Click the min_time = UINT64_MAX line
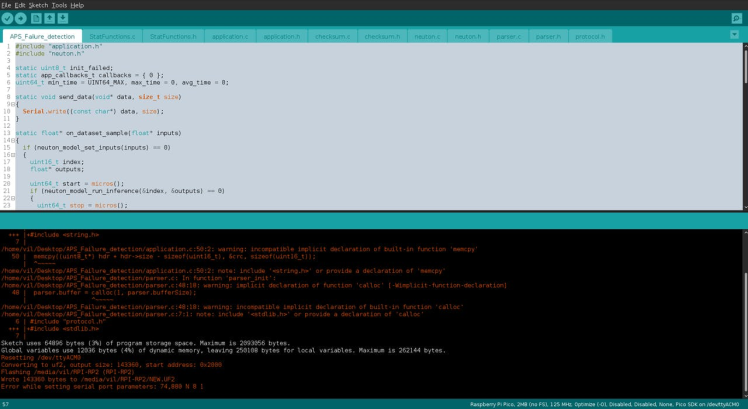The height and width of the screenshot is (409, 748). coord(122,82)
